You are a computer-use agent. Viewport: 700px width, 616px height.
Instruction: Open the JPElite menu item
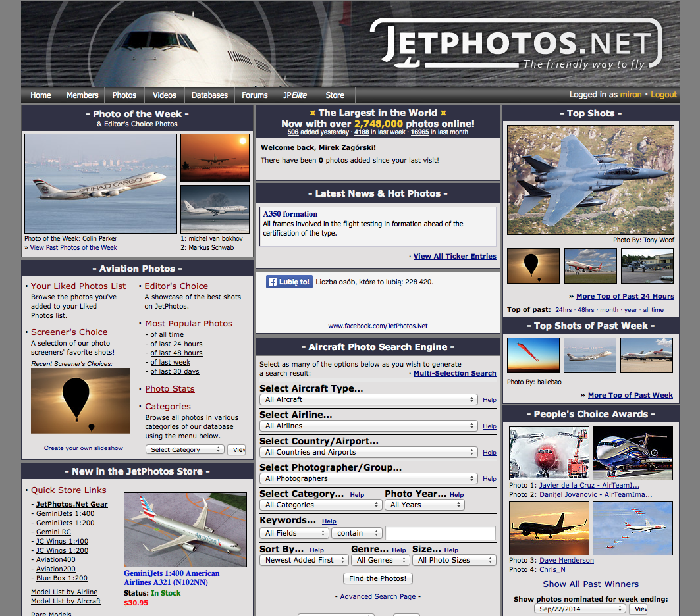[294, 95]
